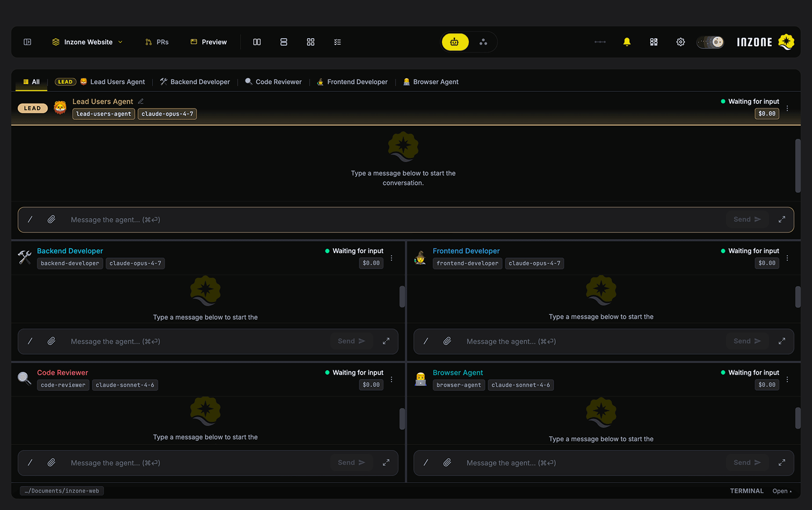Focus the Browser Agent message field
Viewport: 812px width, 510px height.
[592, 463]
